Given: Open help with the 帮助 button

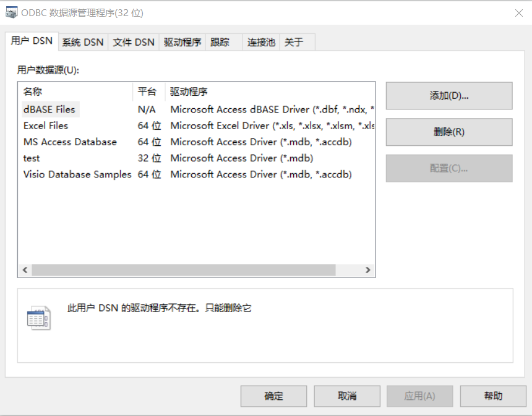Looking at the screenshot, I should (493, 396).
